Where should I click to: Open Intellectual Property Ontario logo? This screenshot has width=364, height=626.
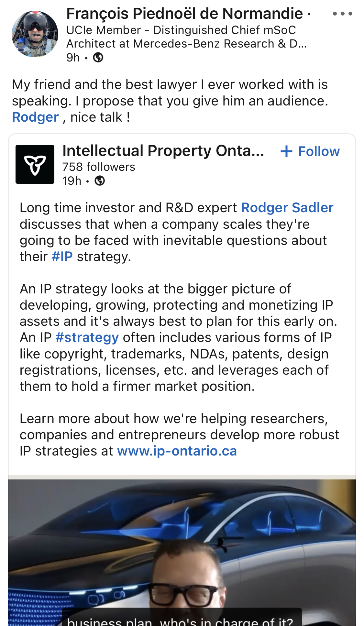[35, 164]
